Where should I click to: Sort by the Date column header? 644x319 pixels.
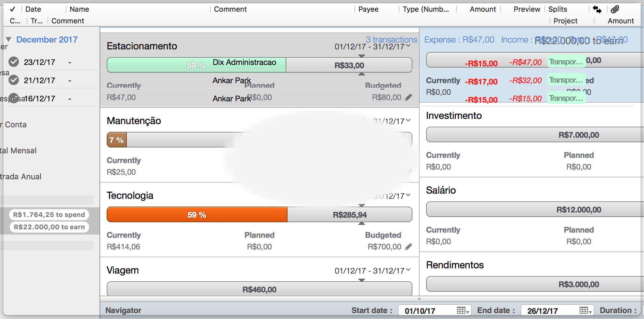click(33, 9)
